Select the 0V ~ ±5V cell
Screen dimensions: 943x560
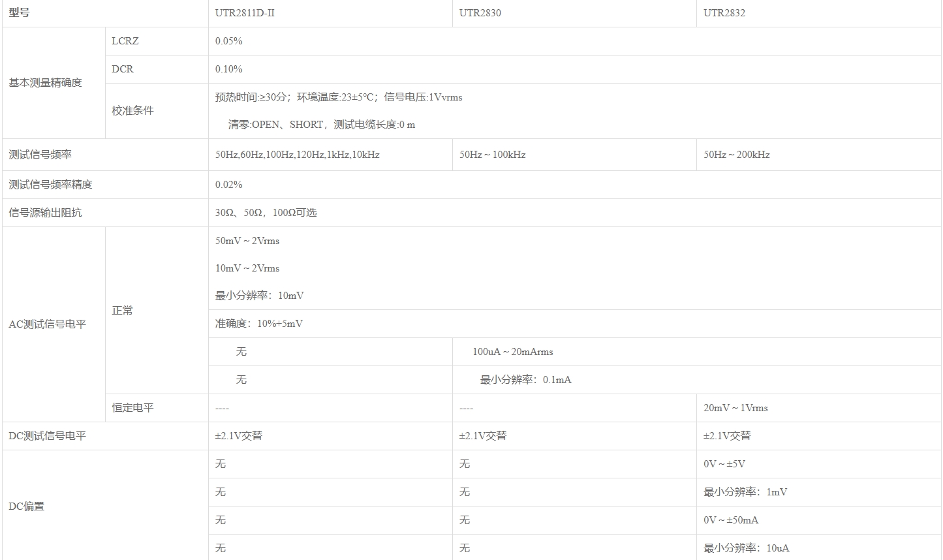pyautogui.click(x=818, y=464)
